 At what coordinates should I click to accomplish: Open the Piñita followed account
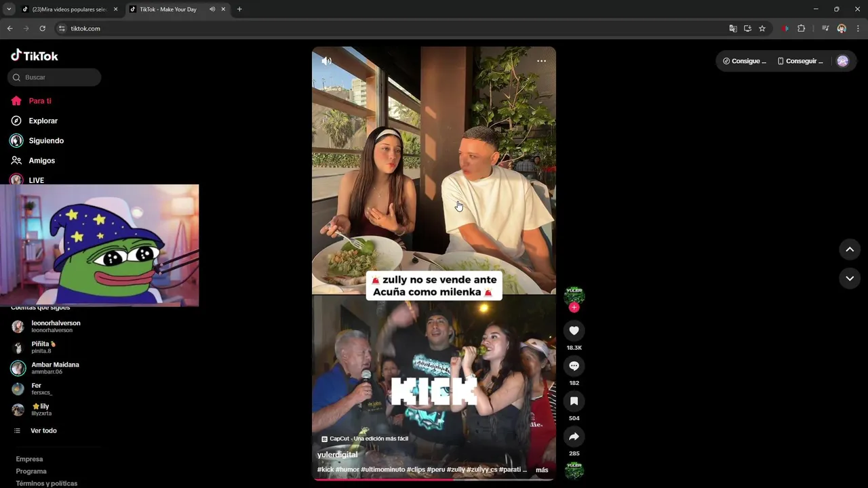(x=34, y=347)
